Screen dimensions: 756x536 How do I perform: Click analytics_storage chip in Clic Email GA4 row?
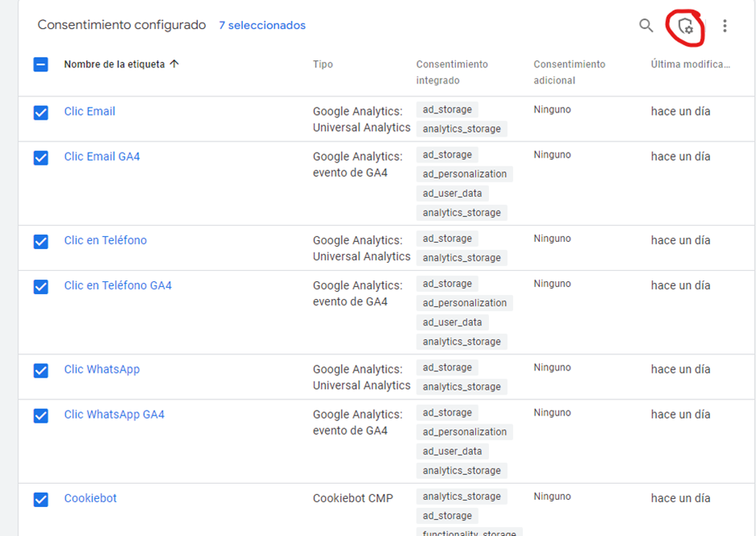pos(462,213)
